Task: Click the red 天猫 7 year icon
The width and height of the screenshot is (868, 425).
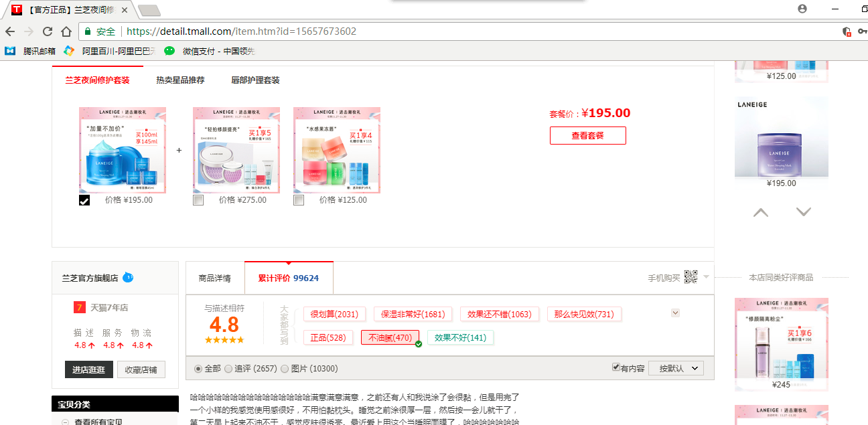Action: (x=79, y=308)
